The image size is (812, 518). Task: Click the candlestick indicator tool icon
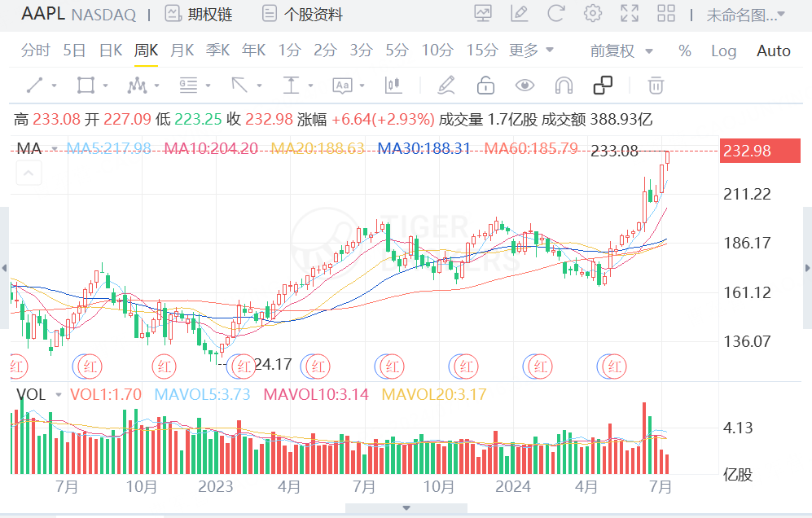point(393,85)
